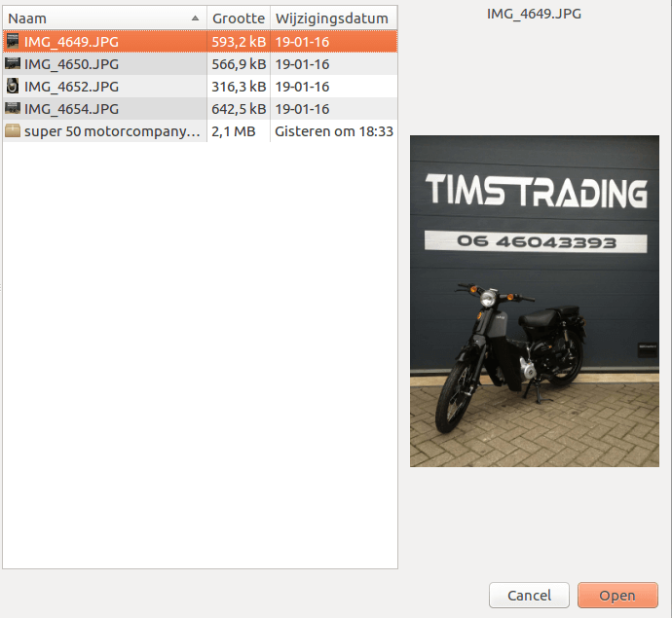Click the 593,2 kB size cell
The image size is (672, 618).
pyautogui.click(x=239, y=42)
